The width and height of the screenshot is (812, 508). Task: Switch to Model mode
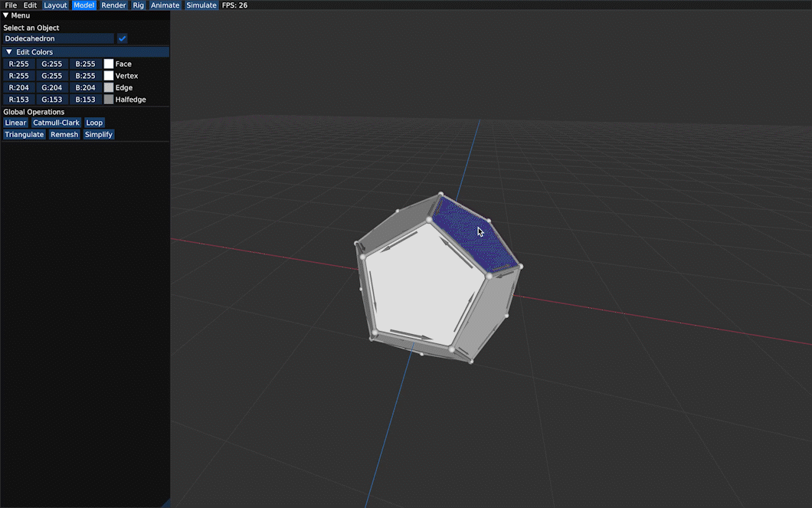(84, 5)
